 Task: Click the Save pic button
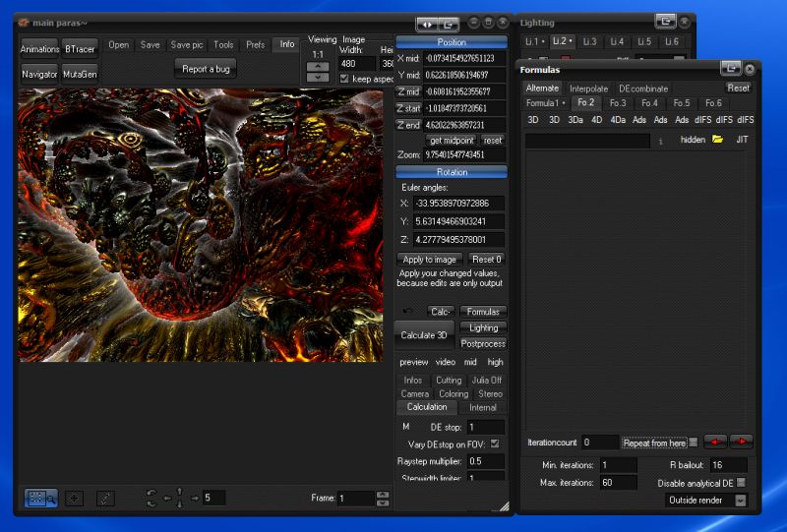pos(187,44)
